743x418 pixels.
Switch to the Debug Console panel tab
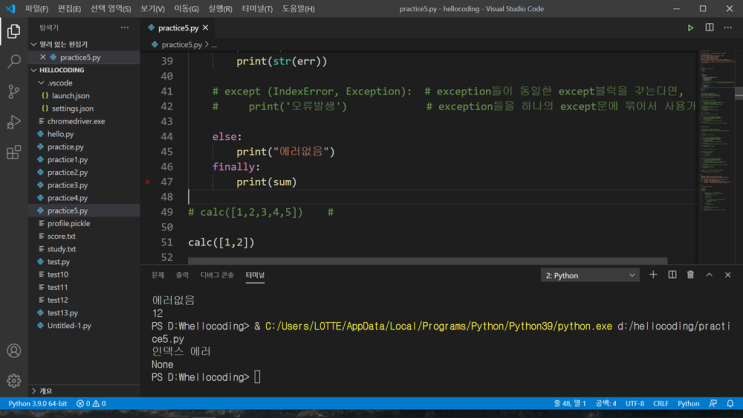(217, 275)
